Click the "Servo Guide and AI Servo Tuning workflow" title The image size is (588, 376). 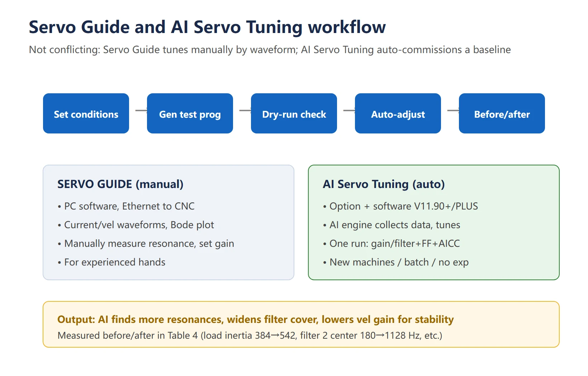pos(207,27)
